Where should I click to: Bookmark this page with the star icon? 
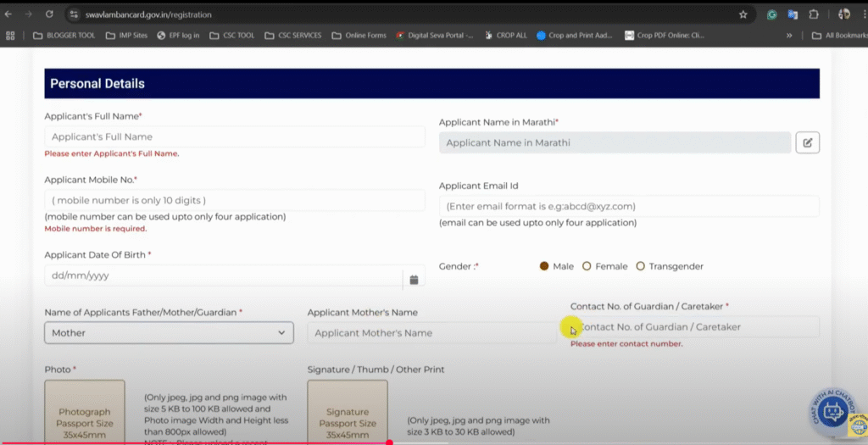743,14
